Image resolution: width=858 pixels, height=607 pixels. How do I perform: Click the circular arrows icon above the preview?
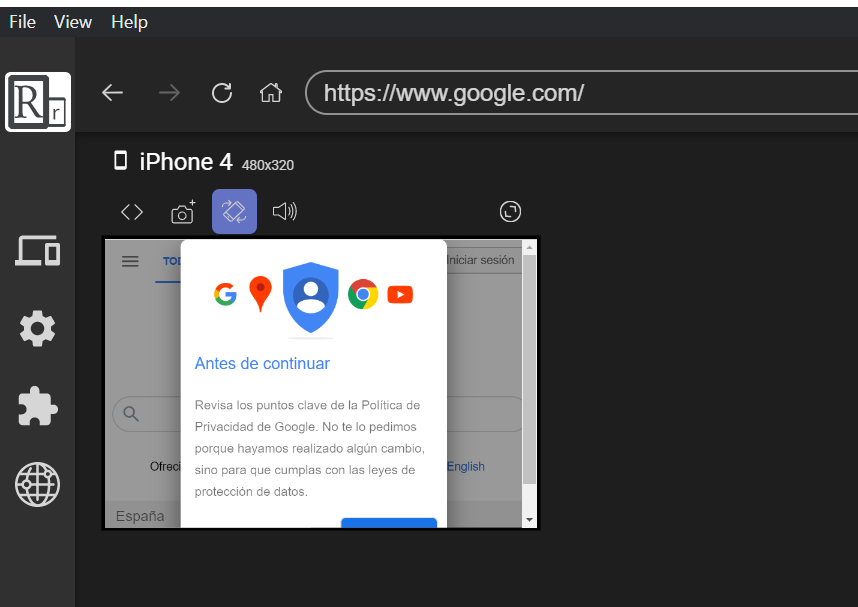click(x=510, y=211)
